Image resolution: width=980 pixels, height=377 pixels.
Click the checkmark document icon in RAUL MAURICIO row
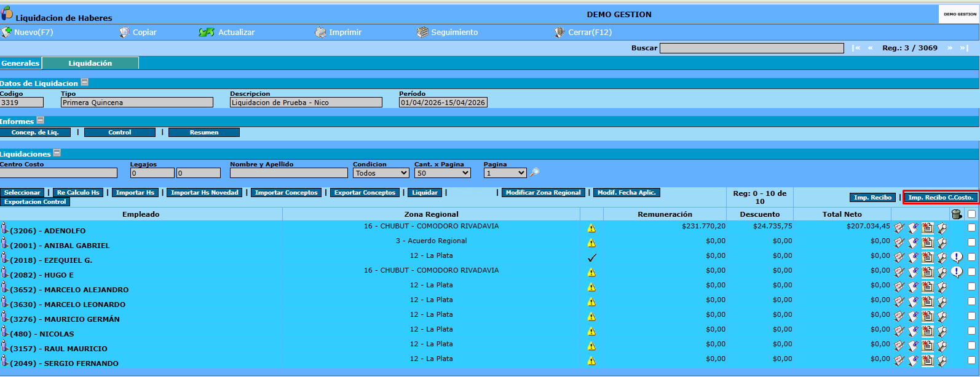(899, 346)
